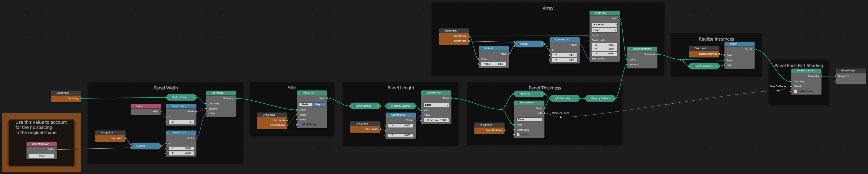868x174 pixels.
Task: Click Instances output socket on Instance on Points
Action: tap(657, 54)
